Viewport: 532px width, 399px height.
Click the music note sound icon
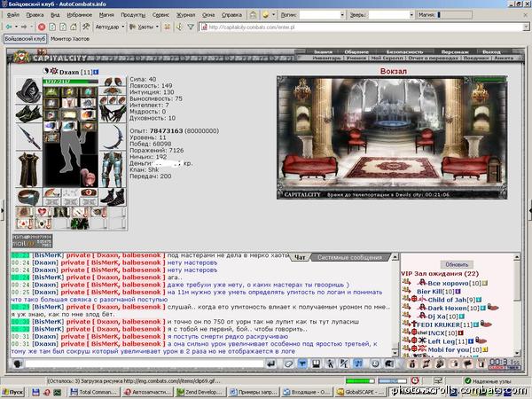358,364
